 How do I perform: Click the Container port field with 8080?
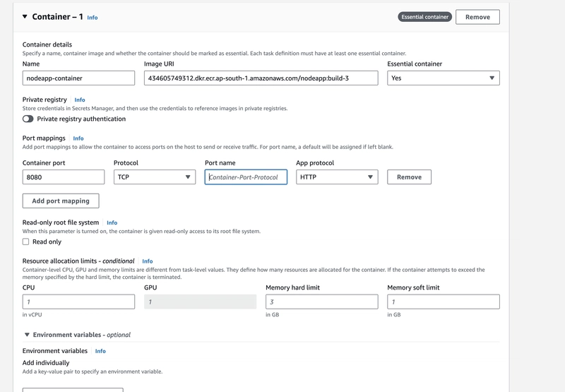[64, 177]
